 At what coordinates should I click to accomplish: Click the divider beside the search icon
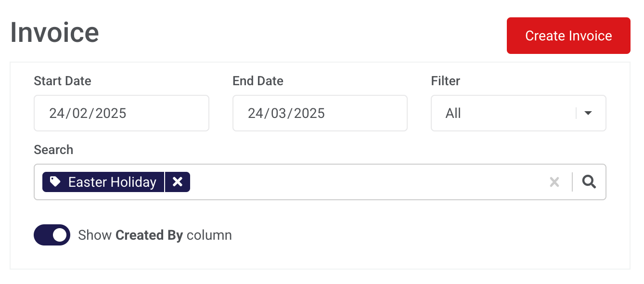(x=572, y=182)
